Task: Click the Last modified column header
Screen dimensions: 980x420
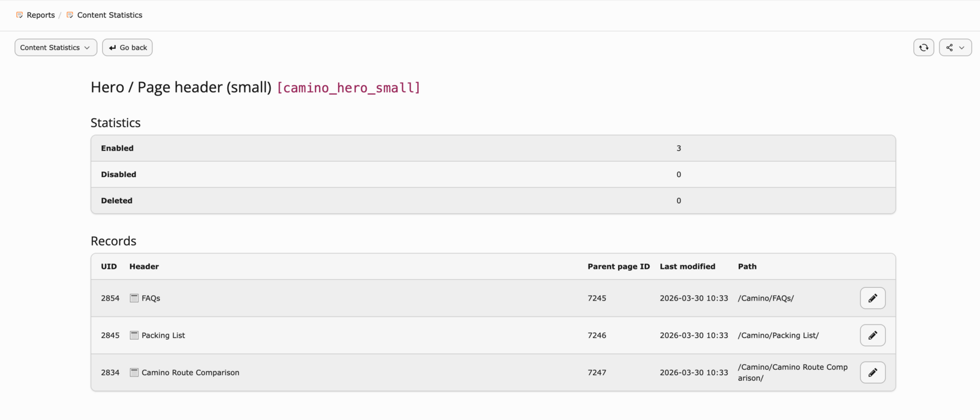Action: (687, 267)
